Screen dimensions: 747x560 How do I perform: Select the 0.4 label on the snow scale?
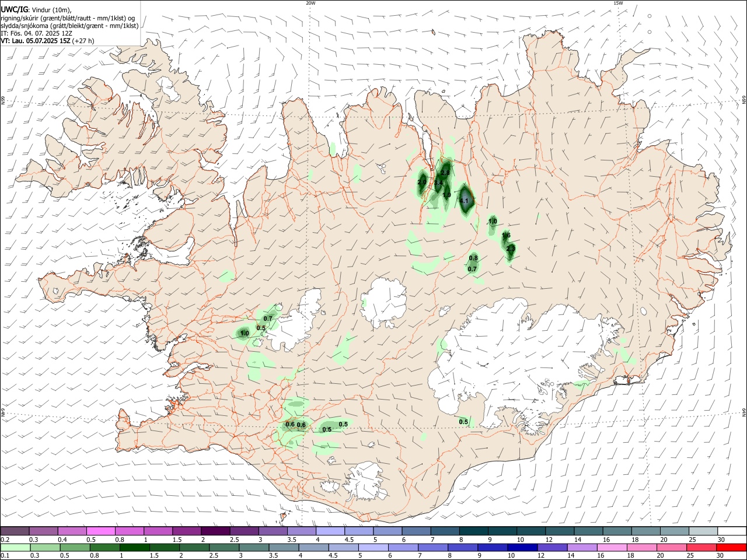pyautogui.click(x=62, y=540)
